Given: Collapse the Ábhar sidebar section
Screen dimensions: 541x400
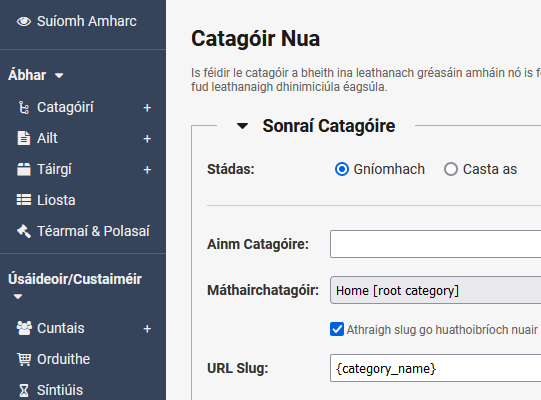Looking at the screenshot, I should click(x=59, y=76).
